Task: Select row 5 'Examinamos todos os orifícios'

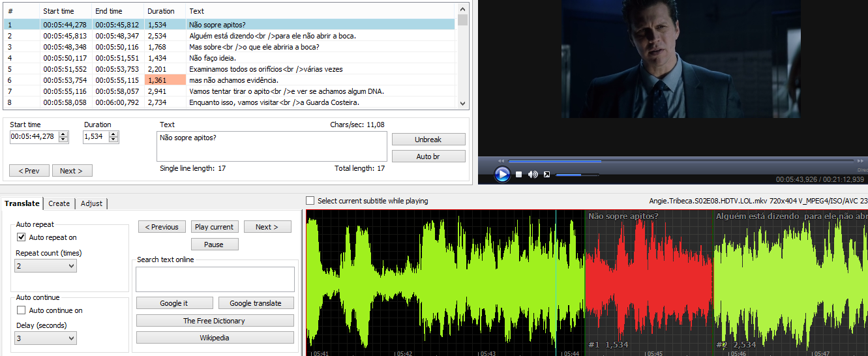Action: pos(230,69)
